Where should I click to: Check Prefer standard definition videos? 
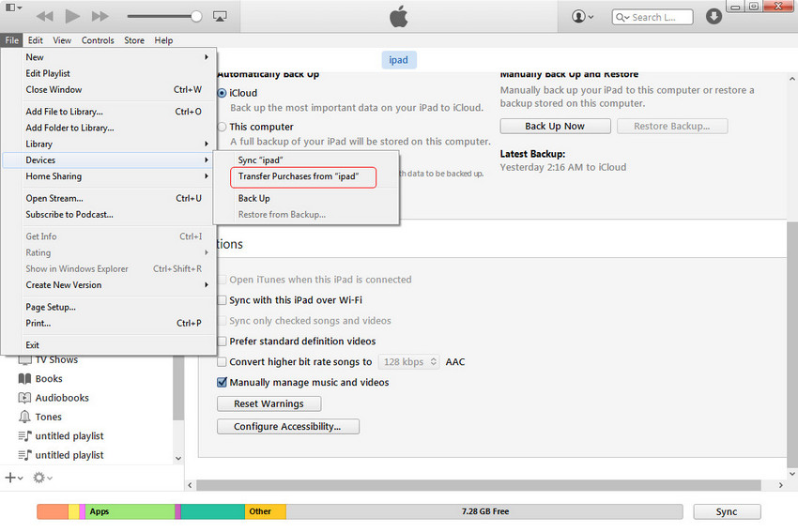coord(223,342)
